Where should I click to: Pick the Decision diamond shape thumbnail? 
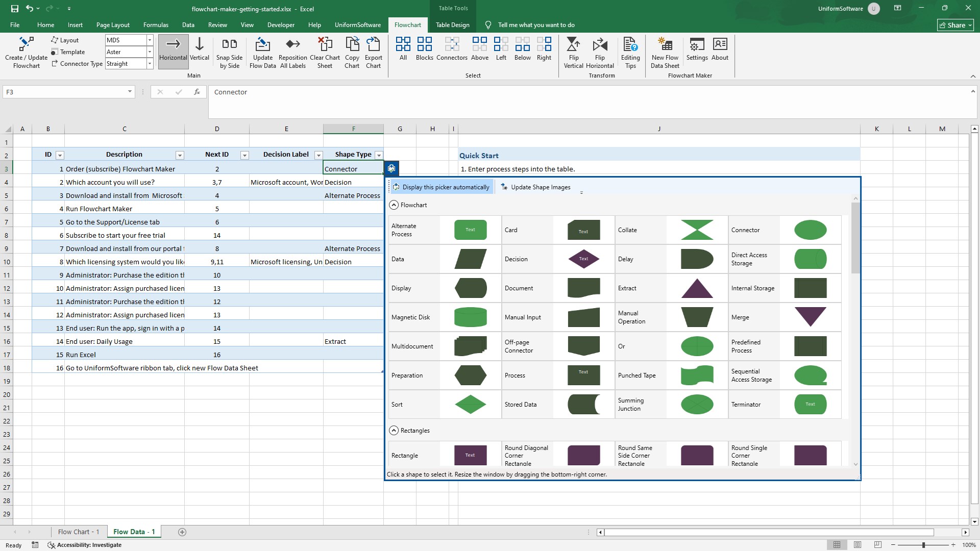583,259
